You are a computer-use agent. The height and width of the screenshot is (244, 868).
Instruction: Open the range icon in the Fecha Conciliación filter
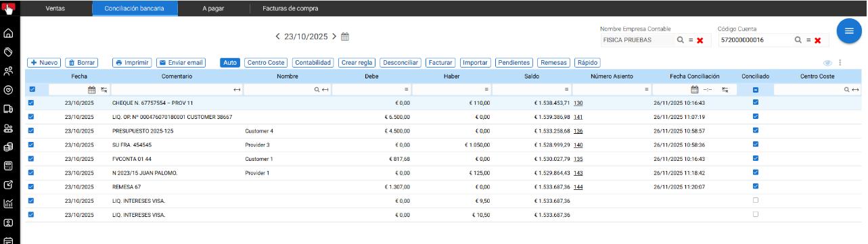[725, 89]
